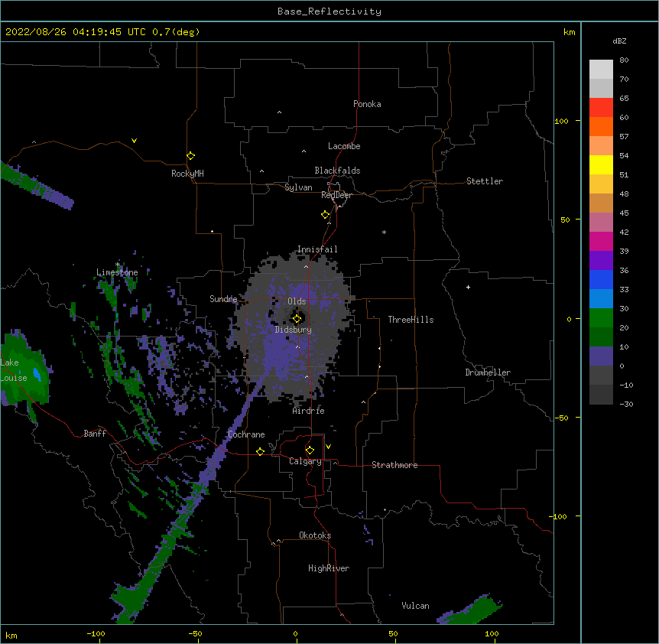Click the yellow diamond marker beside Cochrane
659x644 pixels.
(260, 451)
